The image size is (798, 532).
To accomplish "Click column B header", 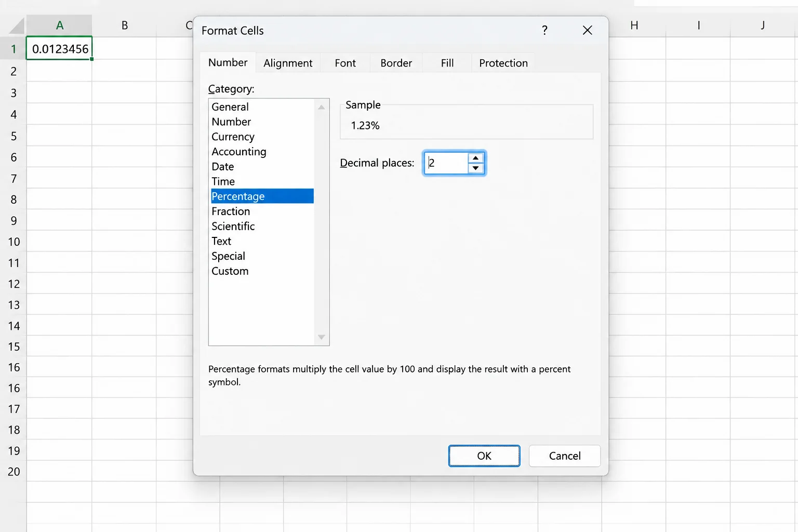I will (124, 25).
